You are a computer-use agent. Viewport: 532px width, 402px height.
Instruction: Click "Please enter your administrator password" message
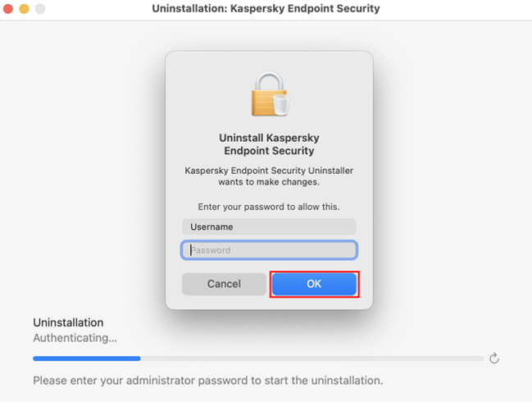point(207,381)
